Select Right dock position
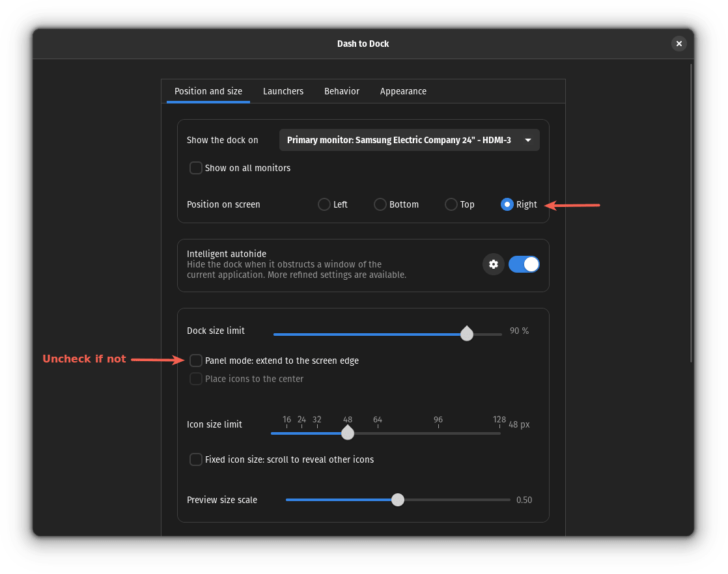This screenshot has height=574, width=728. tap(507, 204)
